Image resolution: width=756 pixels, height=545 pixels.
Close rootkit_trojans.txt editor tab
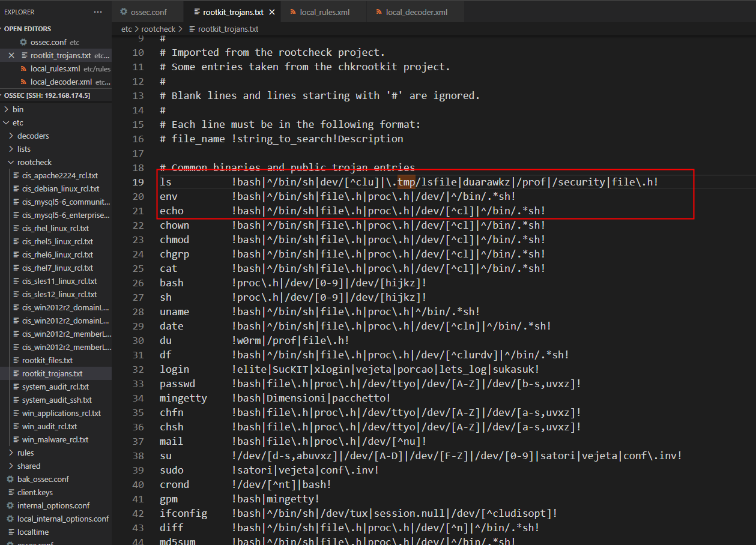(272, 12)
